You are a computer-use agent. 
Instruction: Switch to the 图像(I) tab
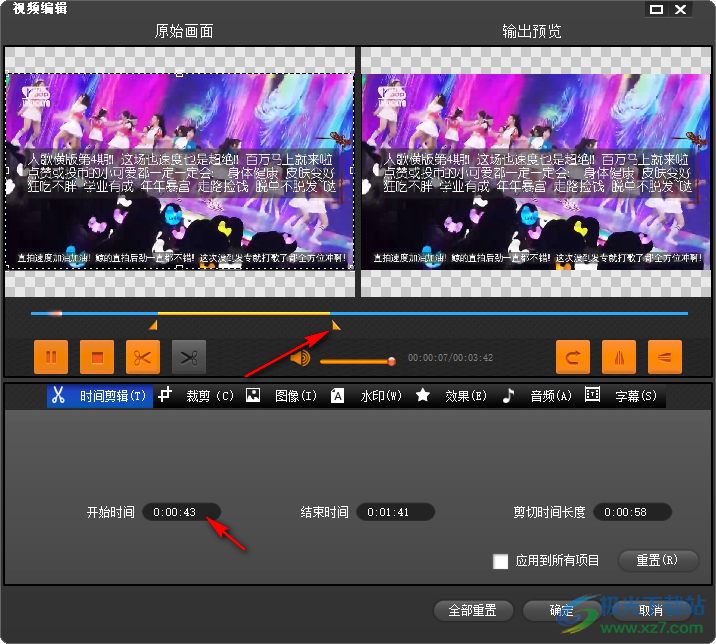pos(281,396)
